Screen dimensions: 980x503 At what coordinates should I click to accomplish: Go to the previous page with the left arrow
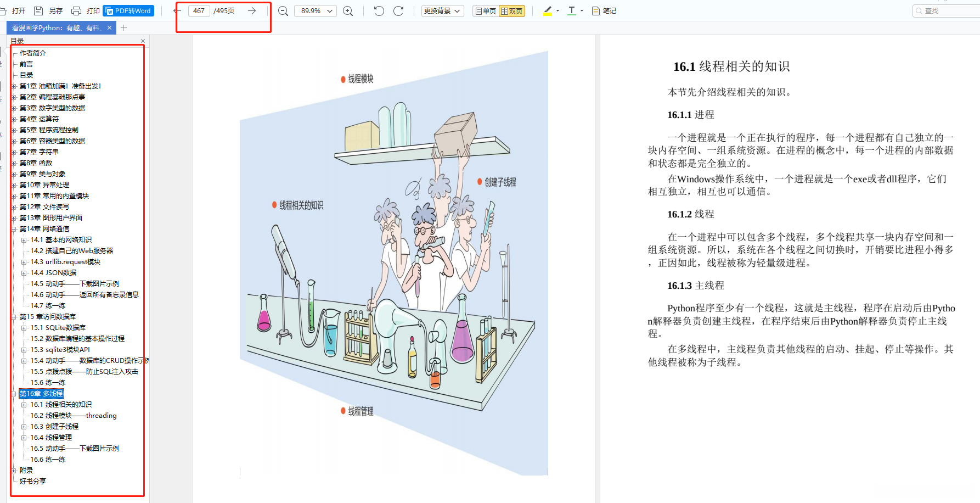(x=177, y=11)
